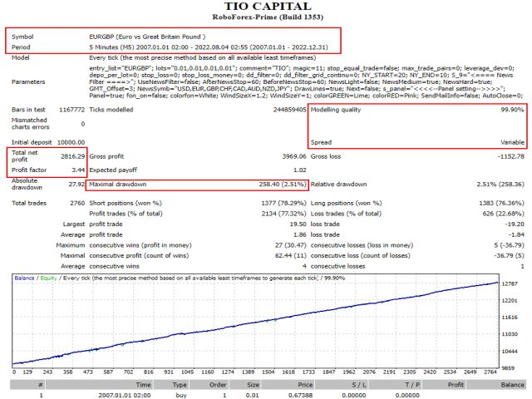Select the consecutive profit value 62.44 (11)
The width and height of the screenshot is (532, 399).
coord(291,256)
